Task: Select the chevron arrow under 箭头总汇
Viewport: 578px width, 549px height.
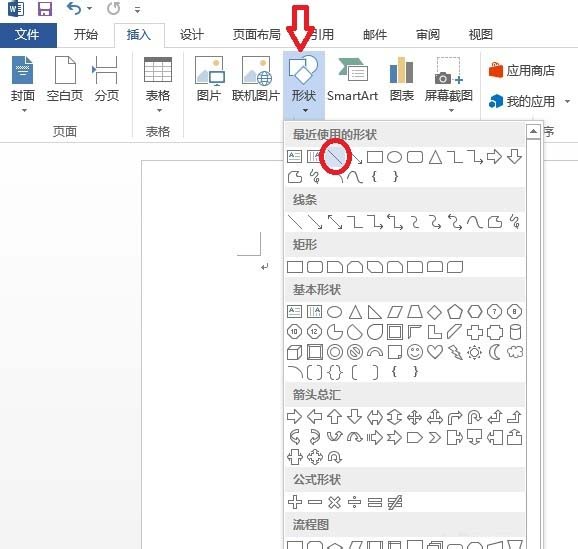Action: pyautogui.click(x=435, y=438)
